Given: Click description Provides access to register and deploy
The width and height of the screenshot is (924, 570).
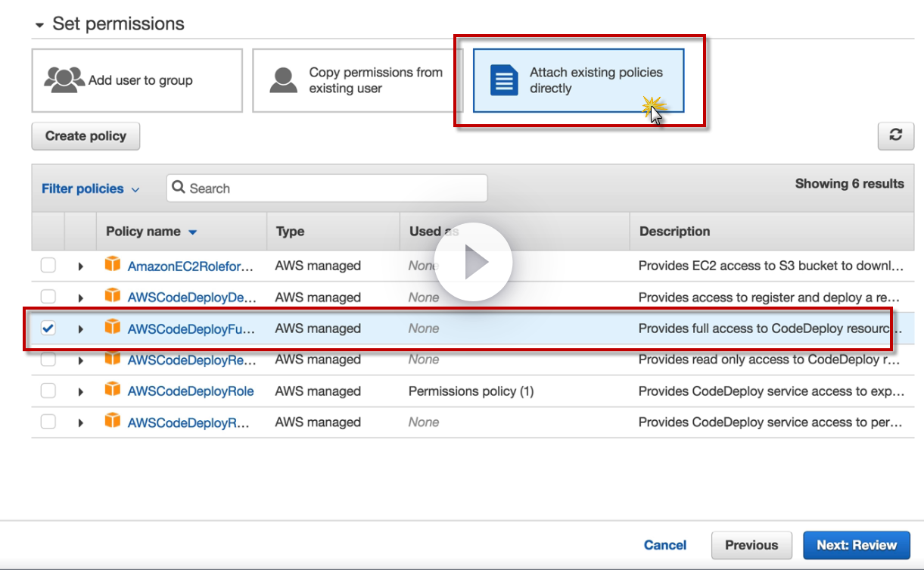Looking at the screenshot, I should click(771, 297).
